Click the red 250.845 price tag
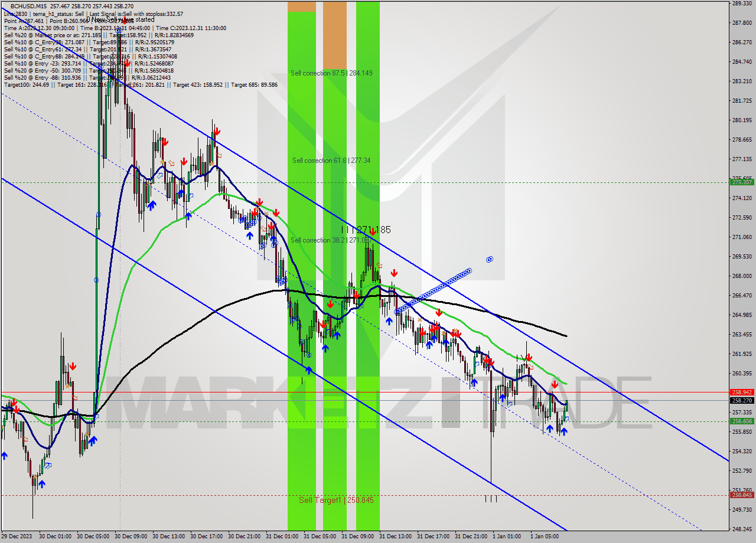756x543 pixels. 742,495
